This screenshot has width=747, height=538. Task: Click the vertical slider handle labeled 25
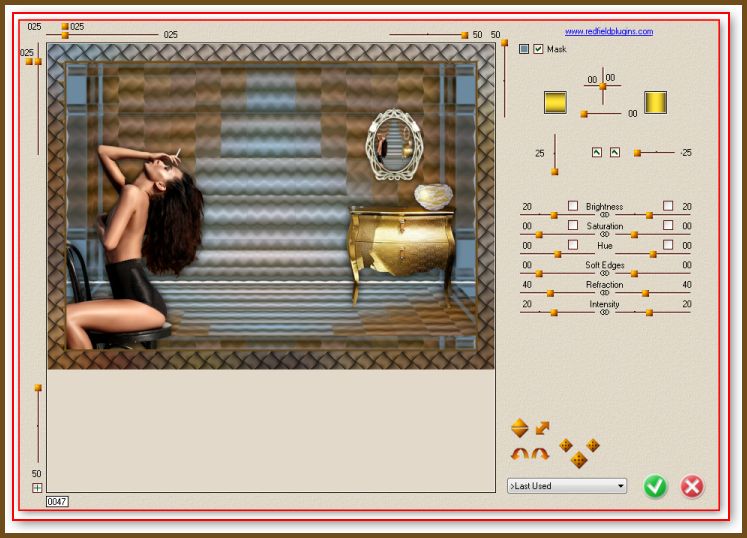click(x=555, y=172)
